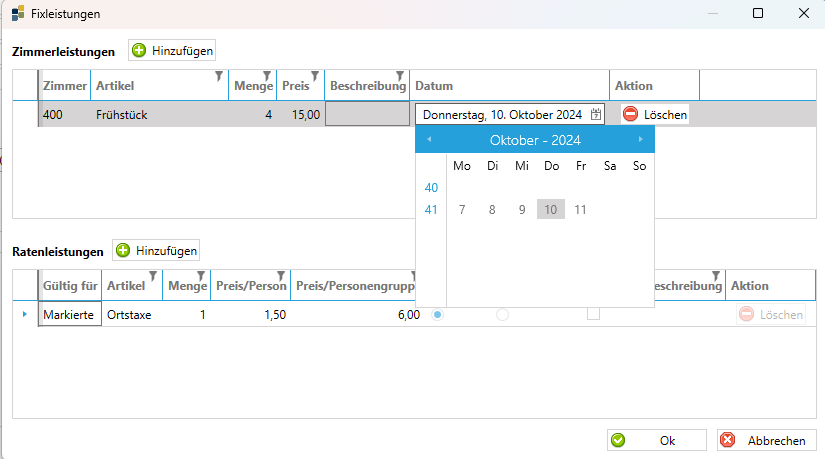Select highlighted October 10 in calendar
Screen dimensions: 825x459
point(551,209)
